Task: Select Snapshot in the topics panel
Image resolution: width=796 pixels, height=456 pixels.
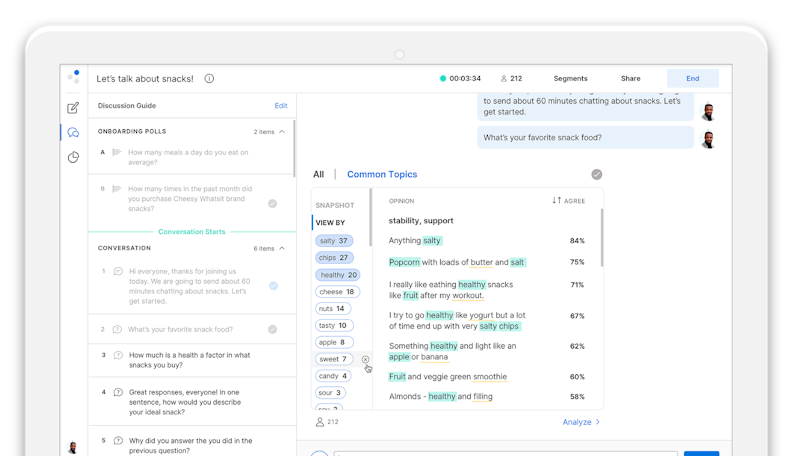Action: 335,205
